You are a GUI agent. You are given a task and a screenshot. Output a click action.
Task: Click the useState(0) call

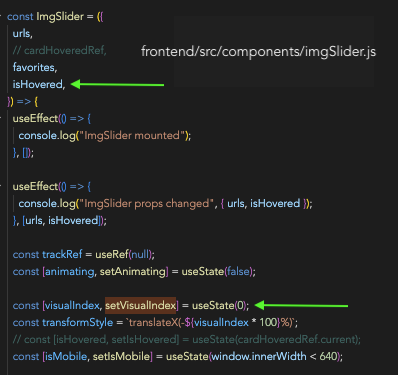[x=219, y=306]
